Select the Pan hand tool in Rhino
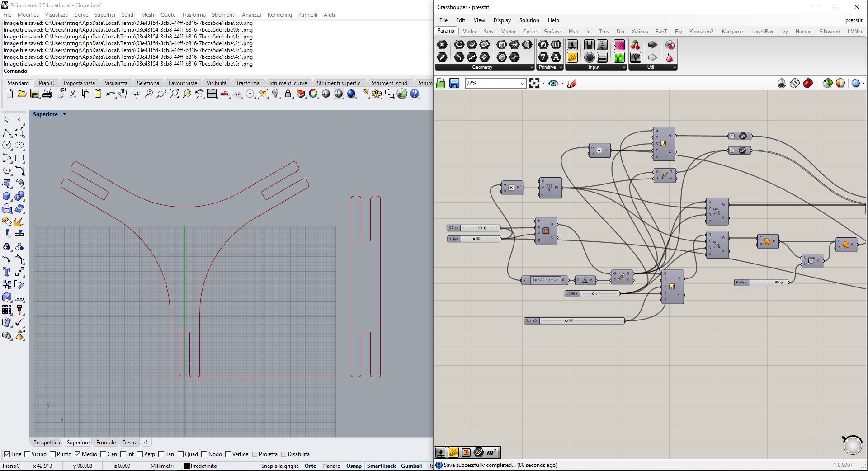868x471 pixels. (123, 94)
